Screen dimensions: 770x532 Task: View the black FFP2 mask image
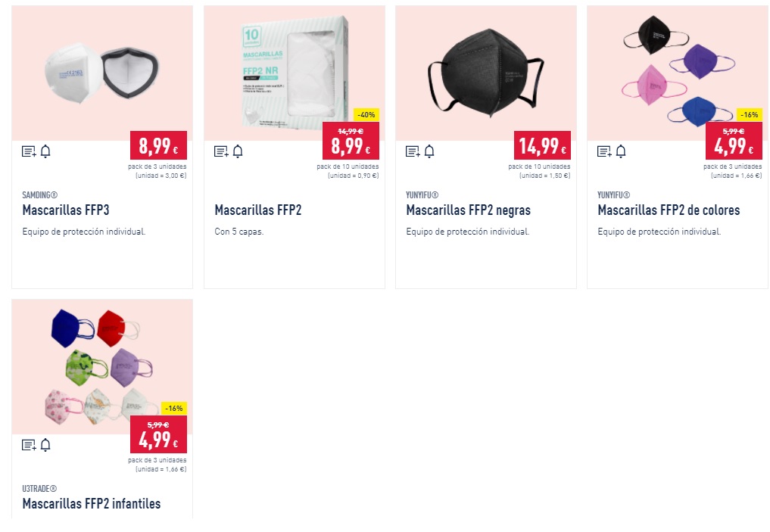[x=485, y=73]
